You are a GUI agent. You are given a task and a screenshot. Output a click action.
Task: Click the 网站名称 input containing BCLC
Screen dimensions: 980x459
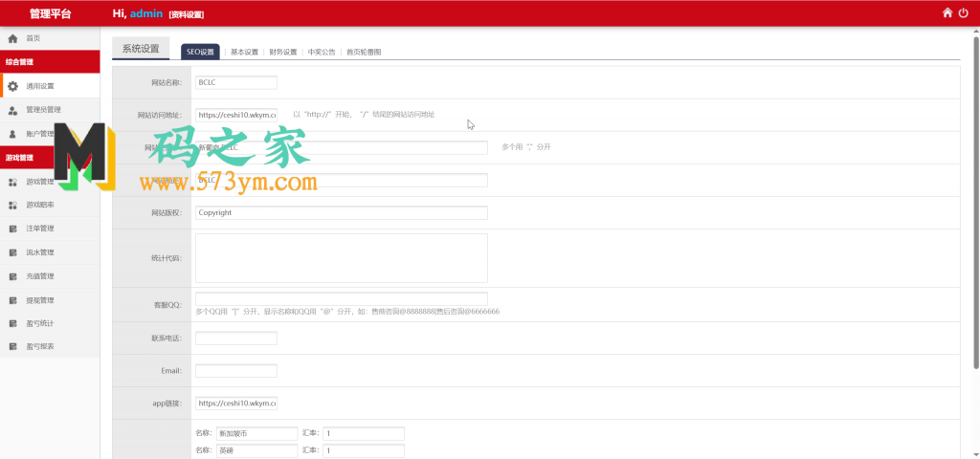coord(236,82)
